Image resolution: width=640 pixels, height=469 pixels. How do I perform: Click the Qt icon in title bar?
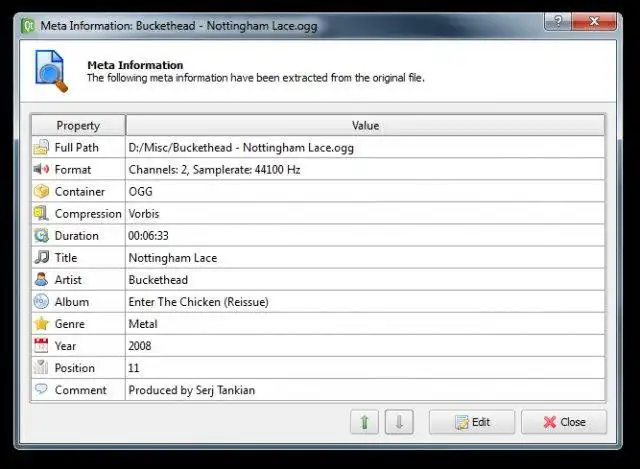[28, 26]
